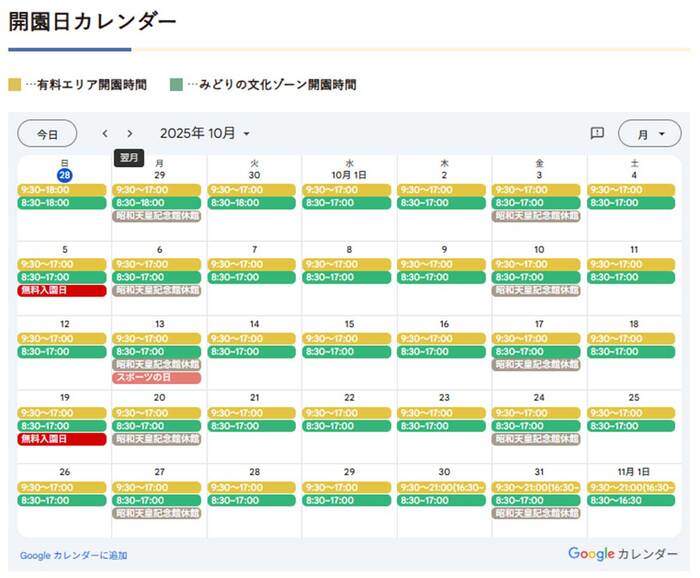The image size is (700, 578).
Task: Click the feedback report icon
Action: tap(597, 133)
